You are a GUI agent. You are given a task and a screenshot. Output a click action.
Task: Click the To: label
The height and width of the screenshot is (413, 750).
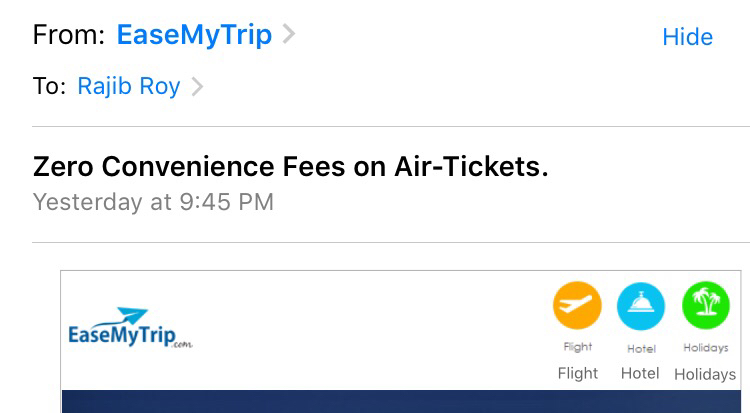tap(48, 87)
